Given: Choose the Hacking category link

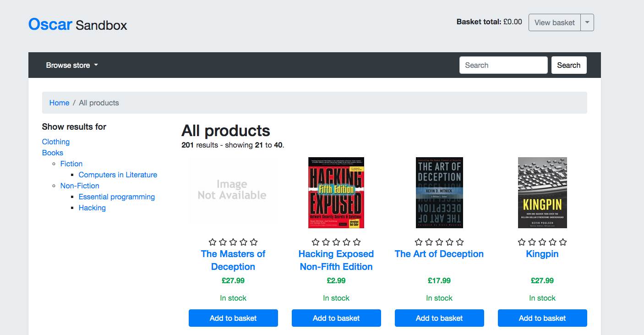Looking at the screenshot, I should click(x=92, y=208).
